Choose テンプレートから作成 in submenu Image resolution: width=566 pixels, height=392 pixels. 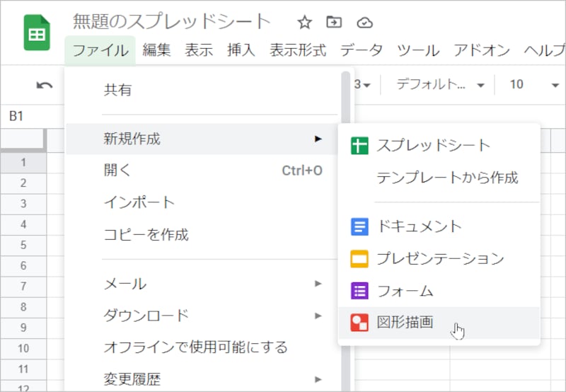point(439,178)
